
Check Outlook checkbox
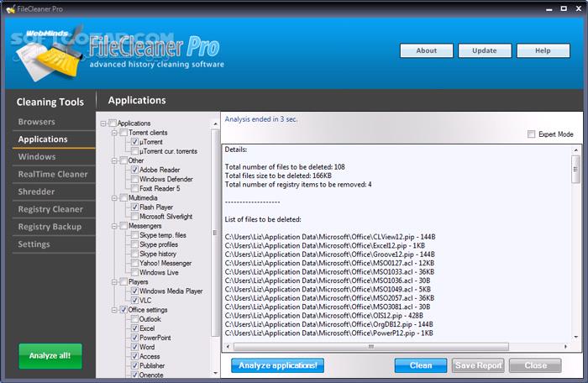coord(134,319)
